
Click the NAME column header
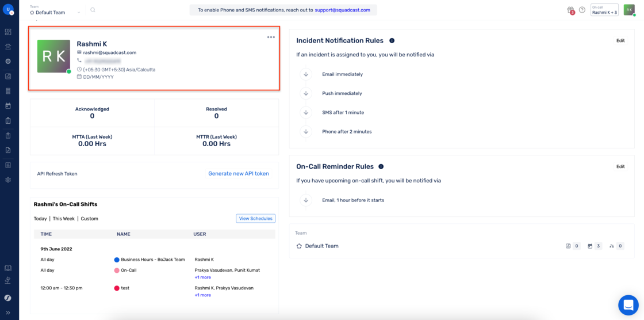pyautogui.click(x=123, y=234)
